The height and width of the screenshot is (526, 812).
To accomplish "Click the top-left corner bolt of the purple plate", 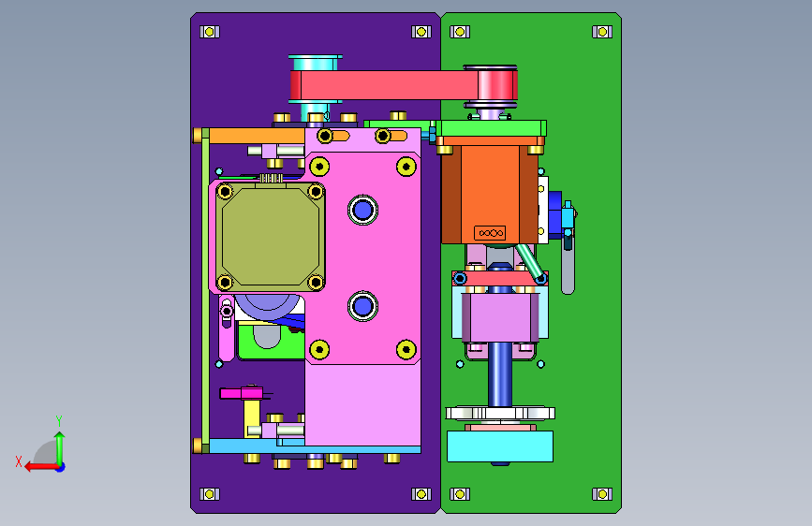I will pos(210,32).
